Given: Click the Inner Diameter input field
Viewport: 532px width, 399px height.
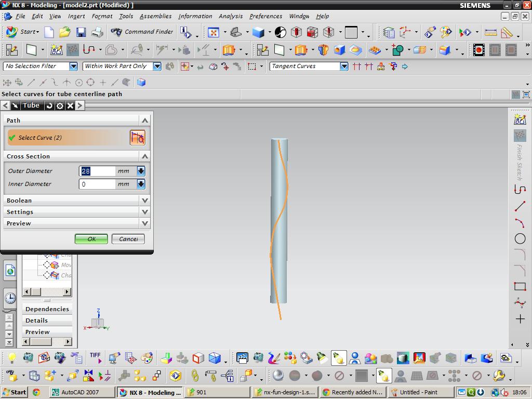Looking at the screenshot, I should point(97,184).
